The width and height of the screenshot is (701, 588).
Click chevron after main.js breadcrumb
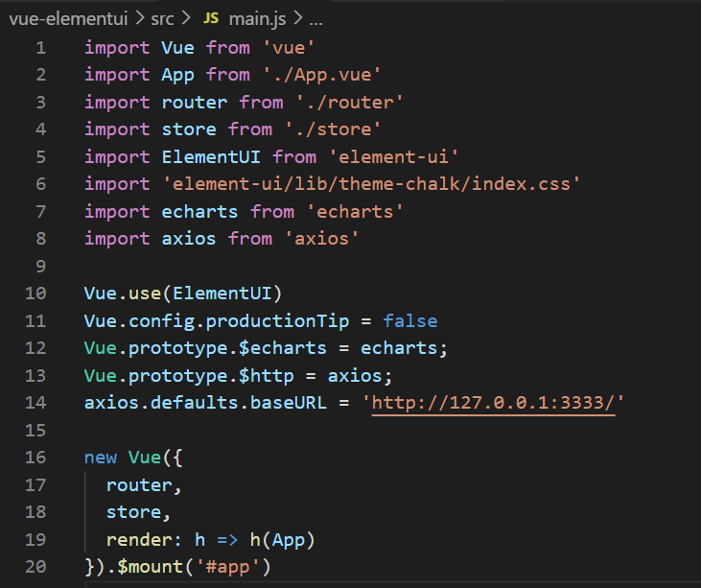coord(297,18)
